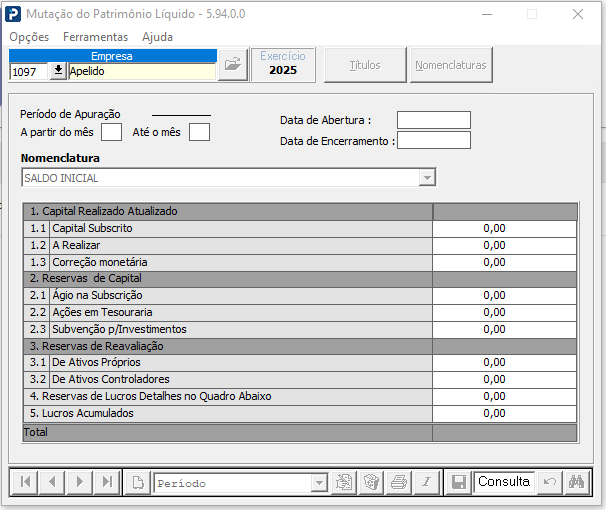606x510 pixels.
Task: Open the Ferramentas menu
Action: pyautogui.click(x=95, y=37)
